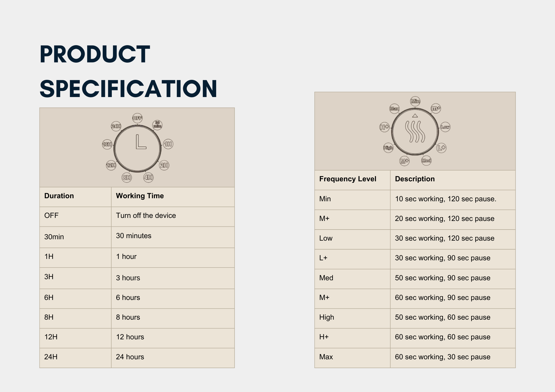Click the H+ marker on the frequency dial

point(385,127)
